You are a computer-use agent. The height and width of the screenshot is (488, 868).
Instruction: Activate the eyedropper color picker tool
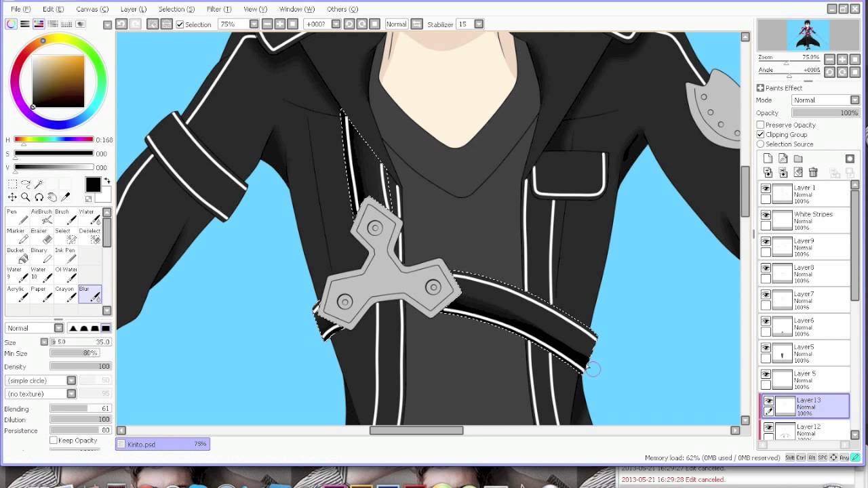[66, 197]
